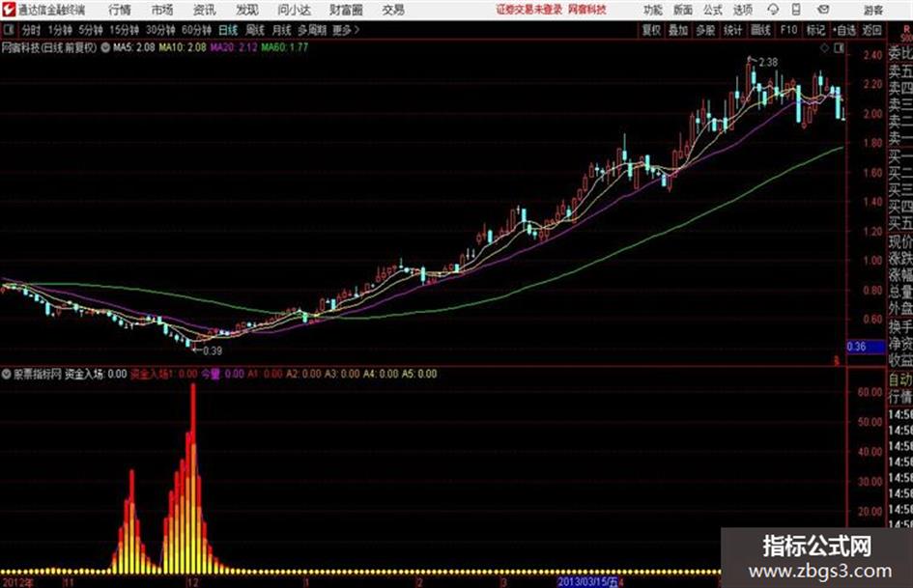The width and height of the screenshot is (913, 588).
Task: Activate the 画线 drawing tool
Action: [x=760, y=30]
